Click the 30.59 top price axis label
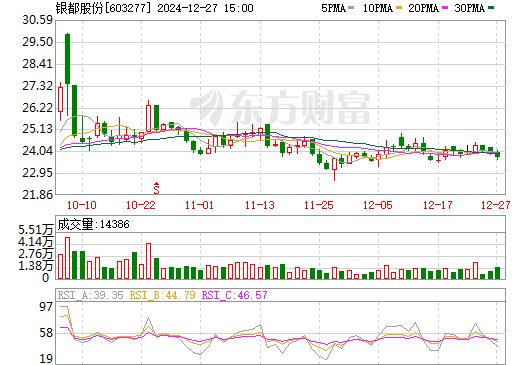Image resolution: width=520 pixels, height=365 pixels. pos(37,20)
